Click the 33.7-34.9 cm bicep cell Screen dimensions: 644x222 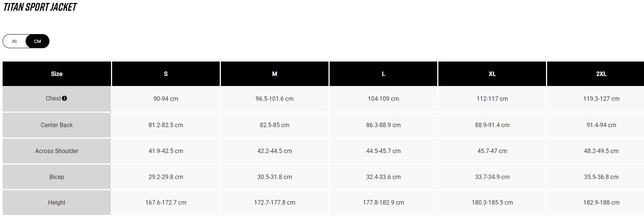point(492,177)
